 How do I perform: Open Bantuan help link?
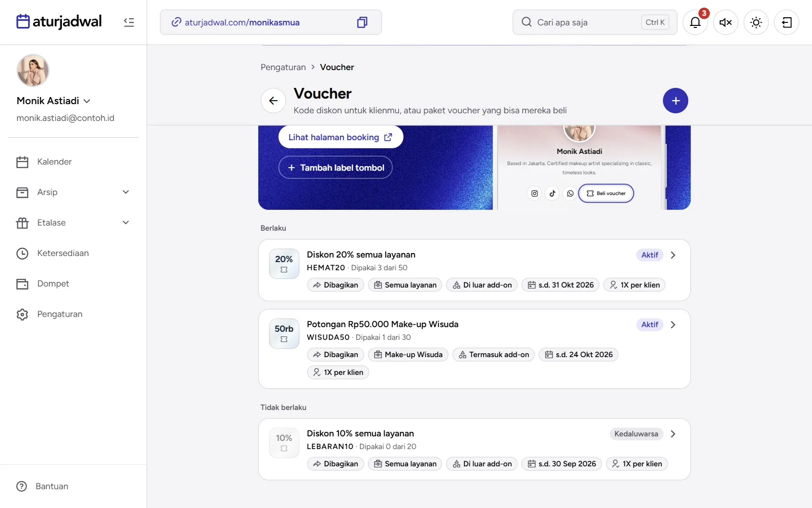click(x=43, y=486)
